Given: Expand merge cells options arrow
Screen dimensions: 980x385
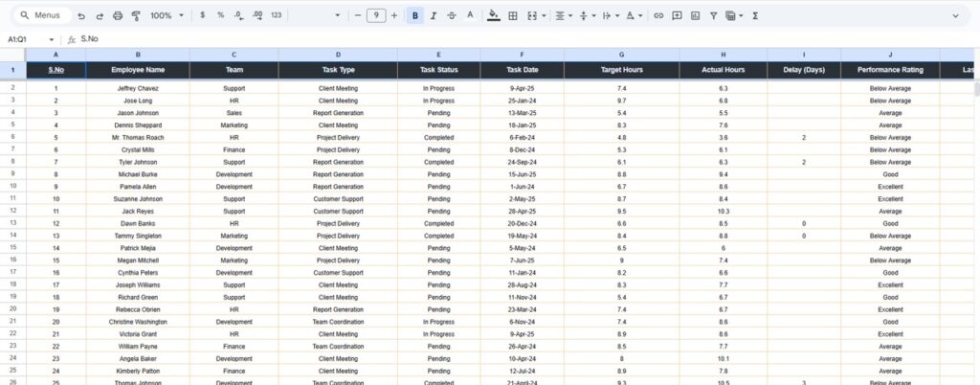Looking at the screenshot, I should click(x=544, y=15).
